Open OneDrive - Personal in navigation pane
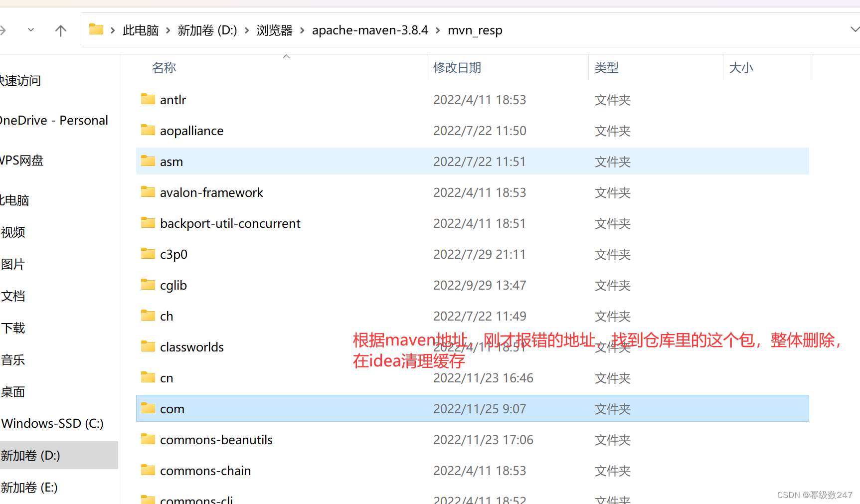The width and height of the screenshot is (860, 504). point(54,121)
